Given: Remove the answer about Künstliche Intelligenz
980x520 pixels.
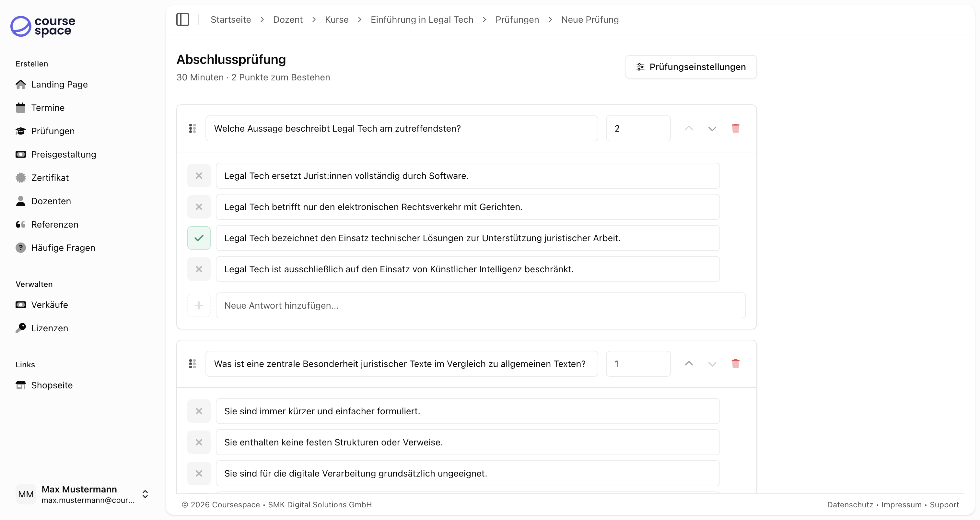Looking at the screenshot, I should point(199,269).
